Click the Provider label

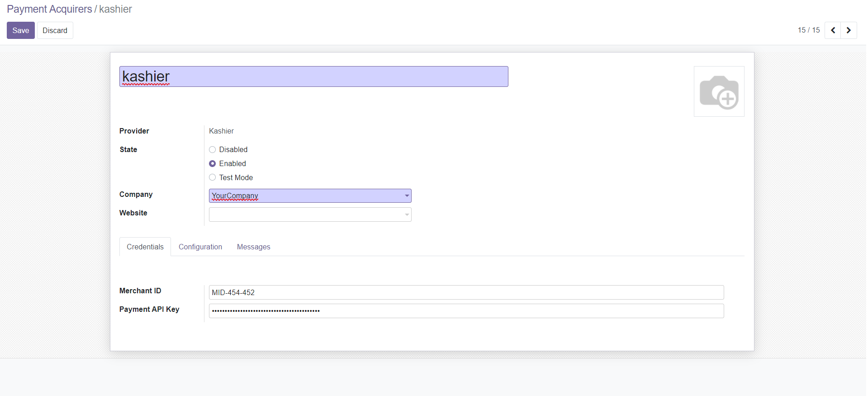coord(134,131)
